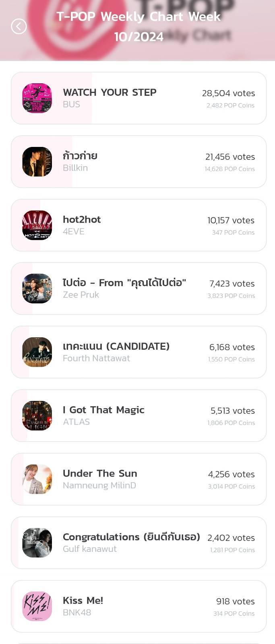
Task: Select the WATCH YOUR STEP song title
Action: (110, 92)
